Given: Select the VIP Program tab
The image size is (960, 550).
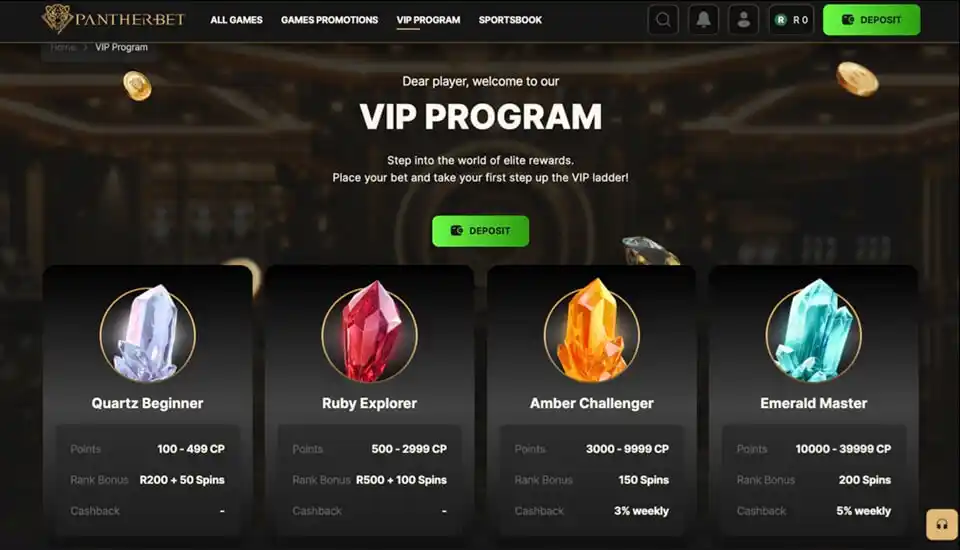Looking at the screenshot, I should tap(429, 20).
